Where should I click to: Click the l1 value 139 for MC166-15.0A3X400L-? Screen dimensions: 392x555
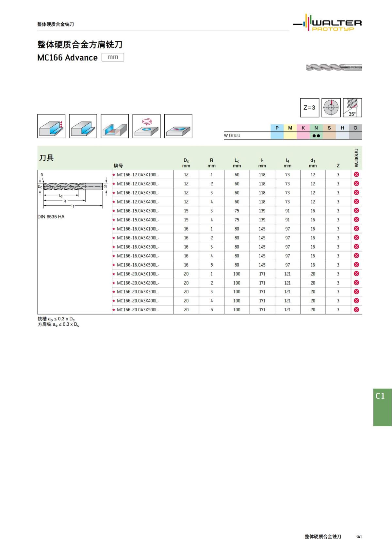pyautogui.click(x=262, y=220)
